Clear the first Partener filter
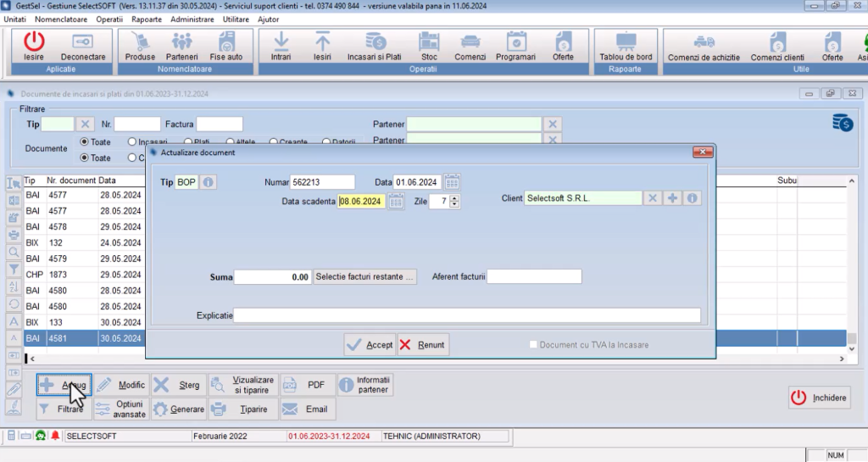The height and width of the screenshot is (462, 868). (553, 124)
